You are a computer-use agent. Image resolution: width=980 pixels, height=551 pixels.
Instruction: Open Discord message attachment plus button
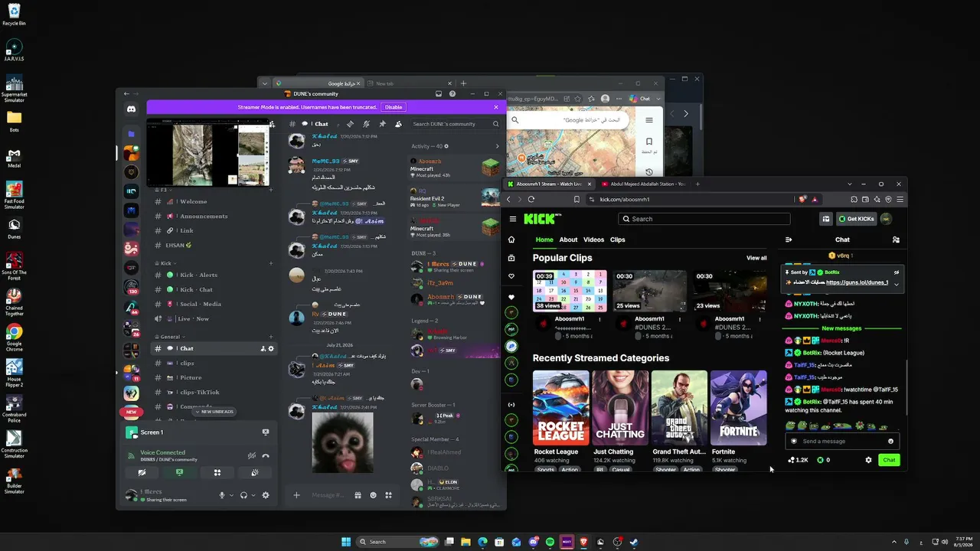point(297,495)
